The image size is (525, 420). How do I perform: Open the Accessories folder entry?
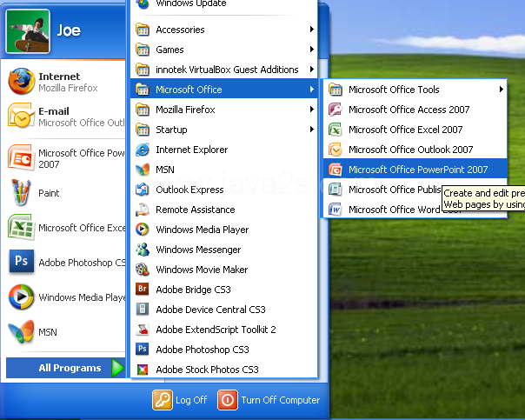coord(224,30)
